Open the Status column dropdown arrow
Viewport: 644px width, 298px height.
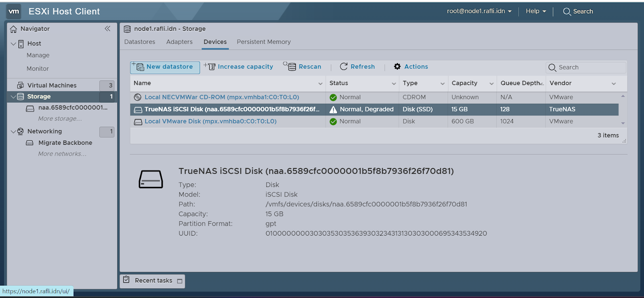[394, 84]
